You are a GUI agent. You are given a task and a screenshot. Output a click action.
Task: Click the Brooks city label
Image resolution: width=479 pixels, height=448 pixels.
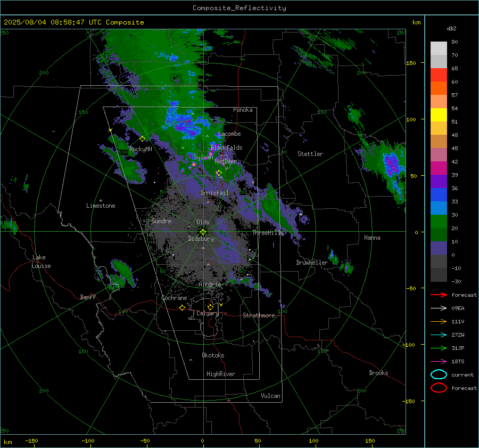(378, 373)
